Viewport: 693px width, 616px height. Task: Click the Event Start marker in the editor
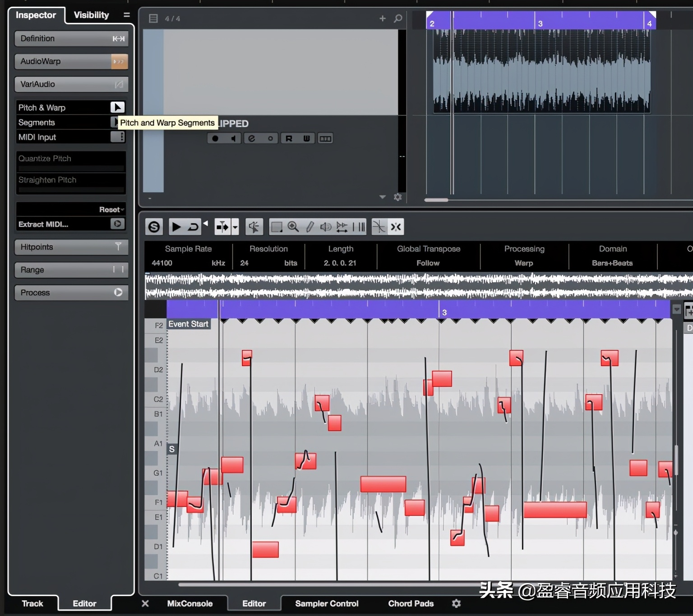pyautogui.click(x=188, y=324)
